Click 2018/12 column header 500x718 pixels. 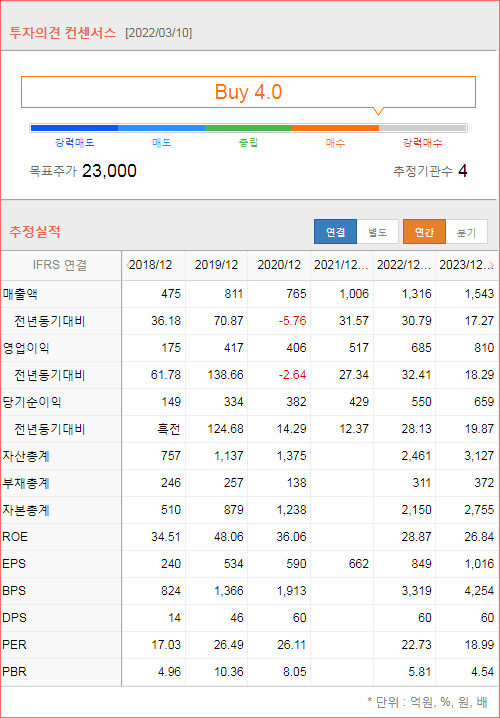(x=151, y=265)
